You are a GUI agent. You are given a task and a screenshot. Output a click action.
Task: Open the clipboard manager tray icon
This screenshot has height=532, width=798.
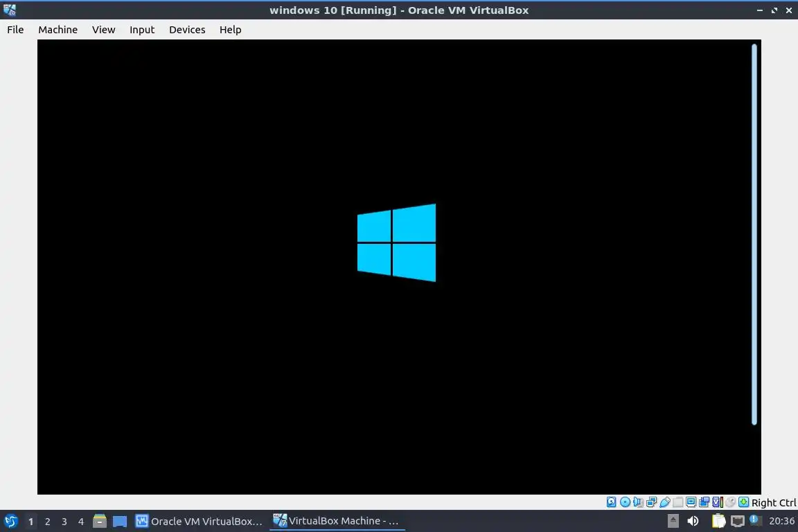[x=718, y=521]
